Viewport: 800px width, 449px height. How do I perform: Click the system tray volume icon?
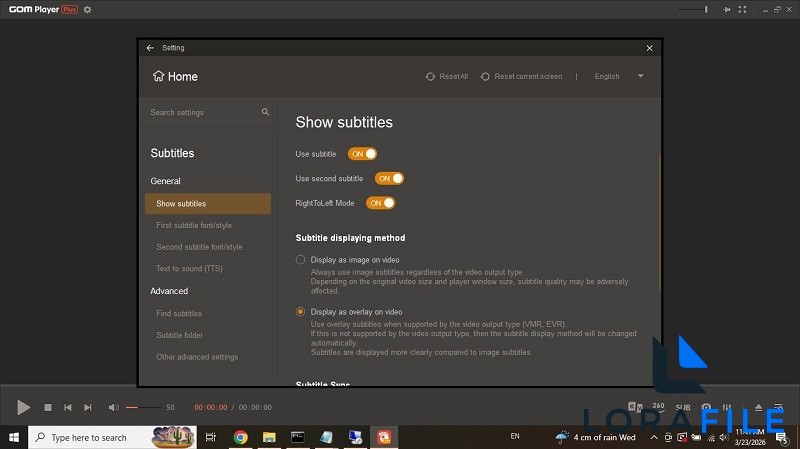click(723, 437)
